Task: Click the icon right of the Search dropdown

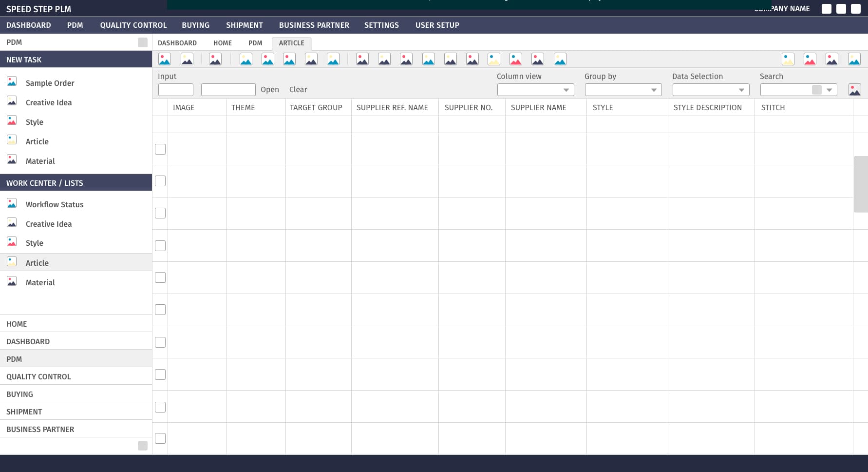Action: click(854, 90)
